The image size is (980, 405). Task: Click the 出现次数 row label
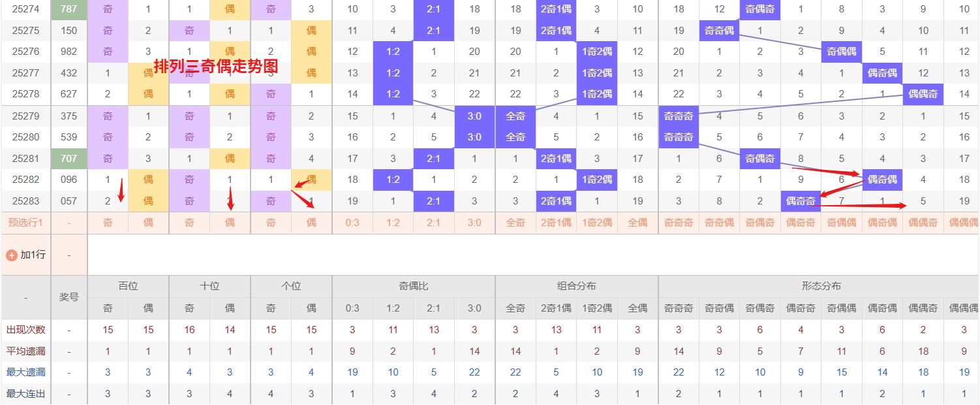tap(25, 330)
